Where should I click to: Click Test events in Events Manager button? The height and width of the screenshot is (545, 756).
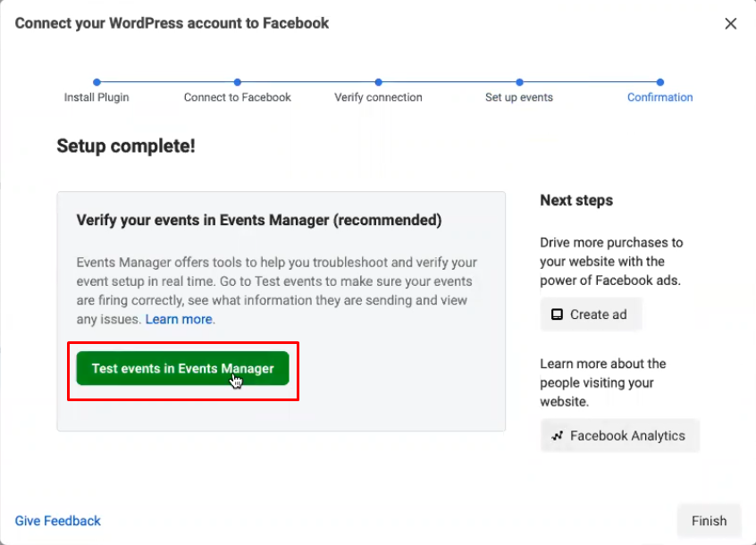182,368
